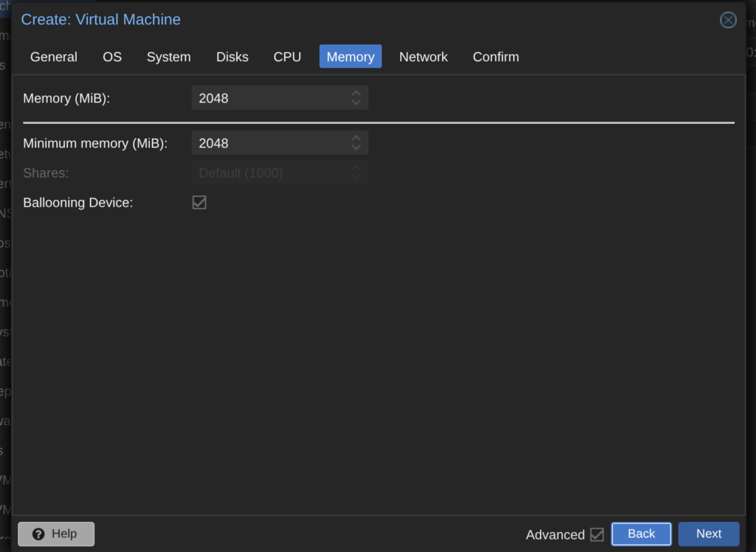Focus the Memory (MiB) input field
The width and height of the screenshot is (756, 552).
(269, 98)
